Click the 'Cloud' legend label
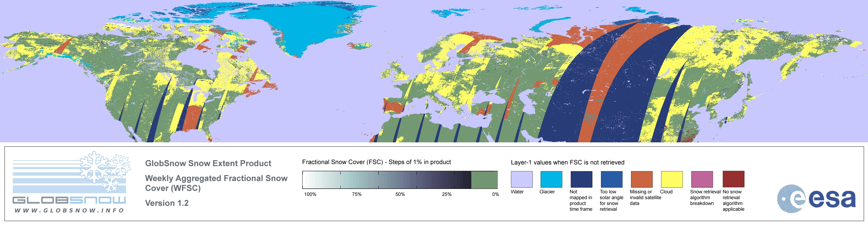This screenshot has width=868, height=225. click(x=666, y=192)
